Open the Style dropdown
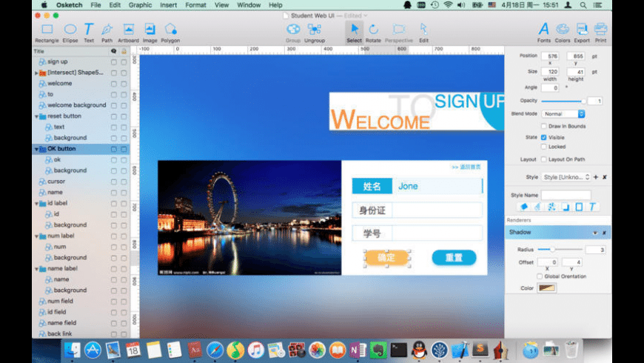Viewport: 644px width, 363px height. tap(566, 177)
